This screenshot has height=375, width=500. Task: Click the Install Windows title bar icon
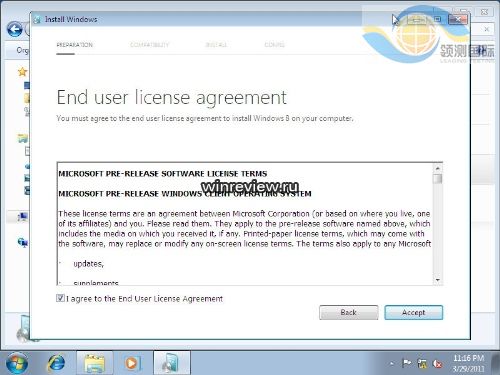[x=38, y=20]
